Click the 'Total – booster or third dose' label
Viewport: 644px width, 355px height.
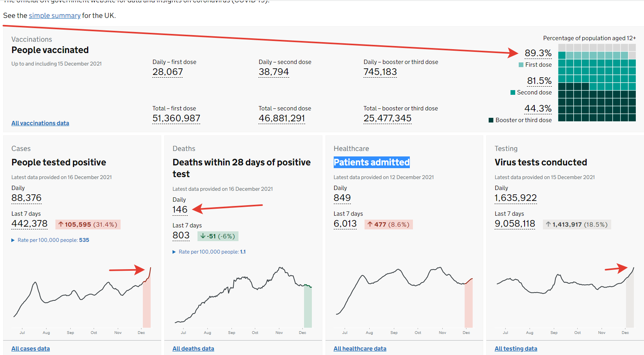[401, 108]
